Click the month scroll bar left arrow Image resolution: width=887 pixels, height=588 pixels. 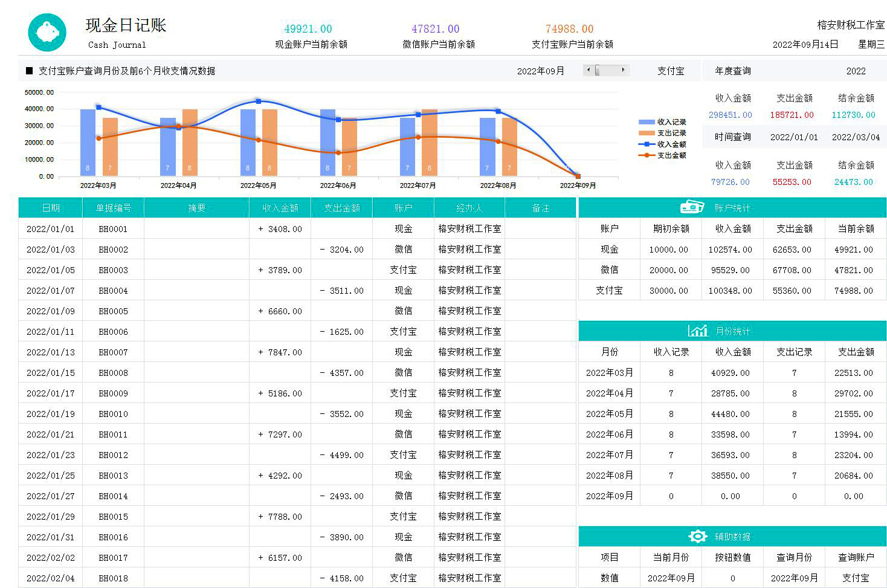pyautogui.click(x=588, y=70)
